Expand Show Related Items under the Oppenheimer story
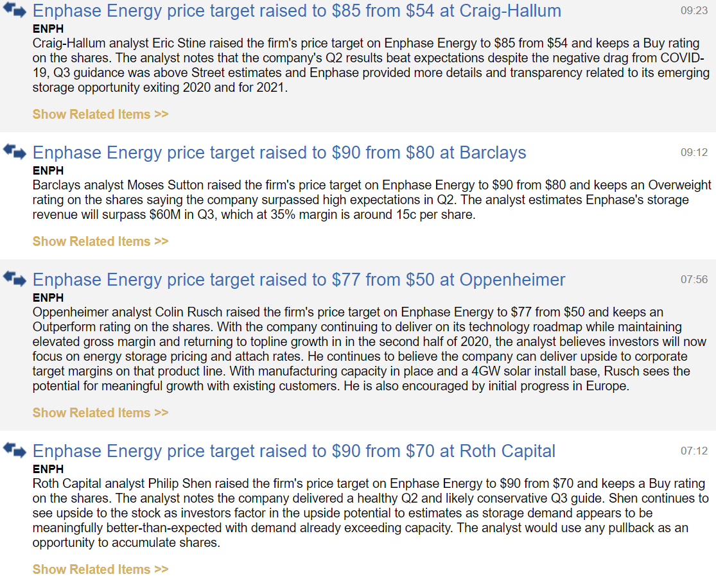This screenshot has height=588, width=716. [100, 413]
